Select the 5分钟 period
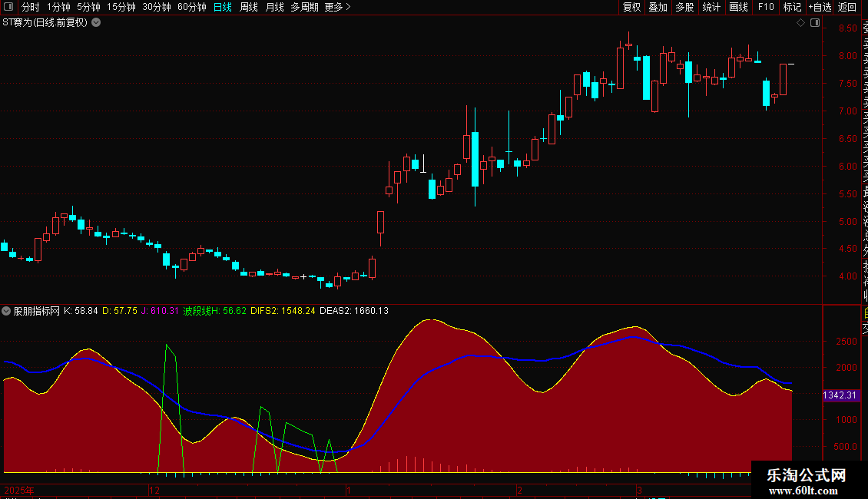The width and height of the screenshot is (868, 499). pos(88,7)
